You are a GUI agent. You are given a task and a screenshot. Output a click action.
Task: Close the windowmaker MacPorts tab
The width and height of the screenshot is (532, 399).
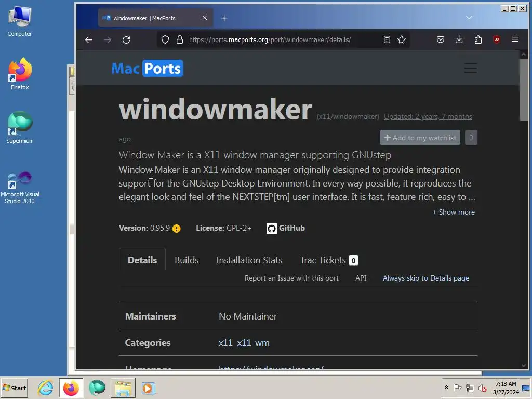(x=205, y=18)
